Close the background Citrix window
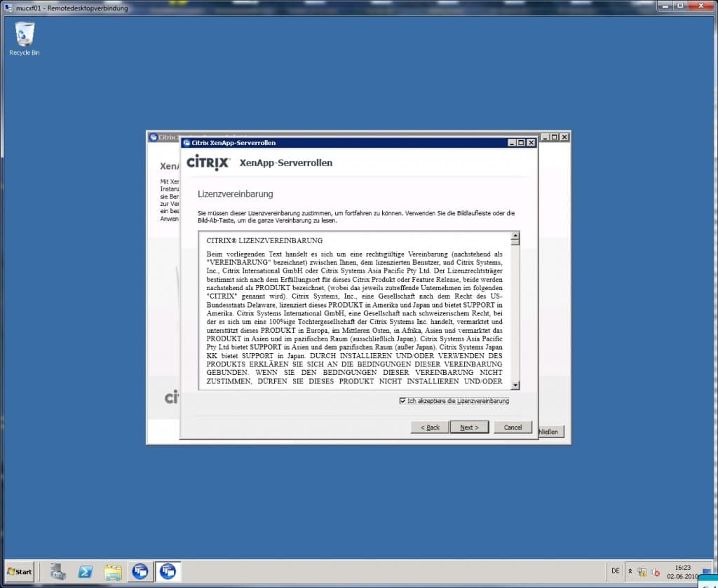Viewport: 718px width, 588px height. tap(564, 137)
